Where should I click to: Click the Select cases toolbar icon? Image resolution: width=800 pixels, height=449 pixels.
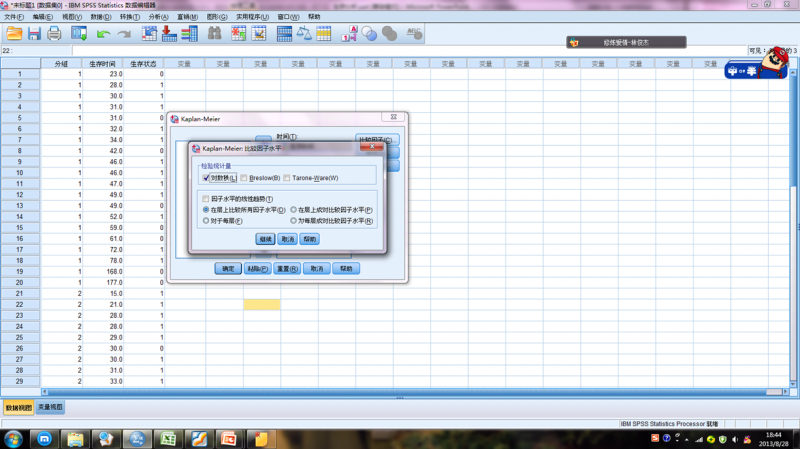pos(323,34)
